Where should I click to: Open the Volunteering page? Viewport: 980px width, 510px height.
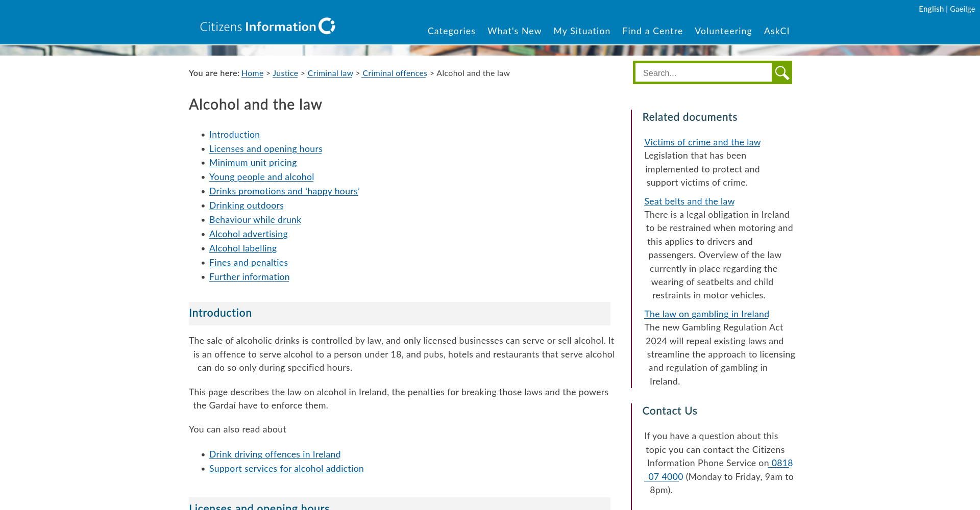(723, 31)
